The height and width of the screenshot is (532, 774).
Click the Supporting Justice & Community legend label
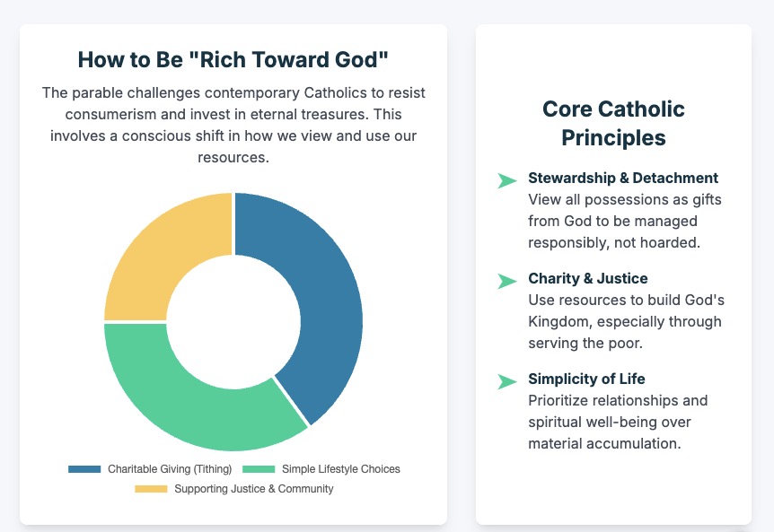click(253, 489)
